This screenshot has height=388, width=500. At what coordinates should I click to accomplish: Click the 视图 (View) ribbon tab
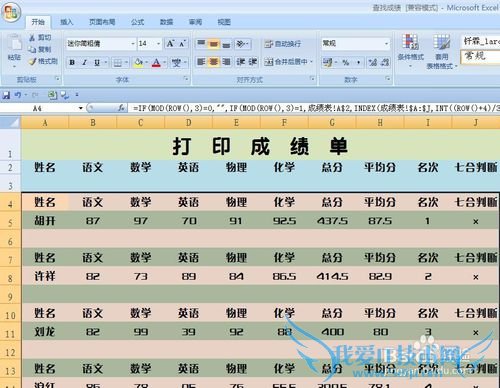tap(224, 22)
